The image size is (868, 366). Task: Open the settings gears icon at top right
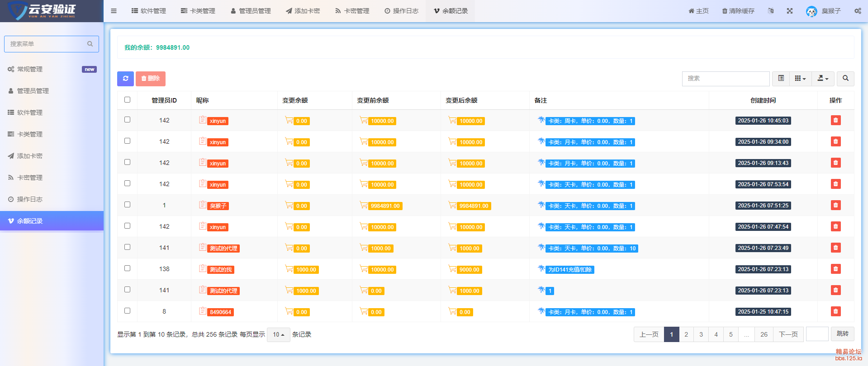[858, 11]
